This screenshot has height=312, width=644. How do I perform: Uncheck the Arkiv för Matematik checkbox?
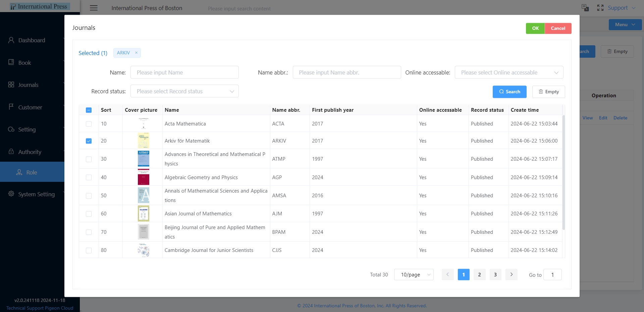[89, 141]
